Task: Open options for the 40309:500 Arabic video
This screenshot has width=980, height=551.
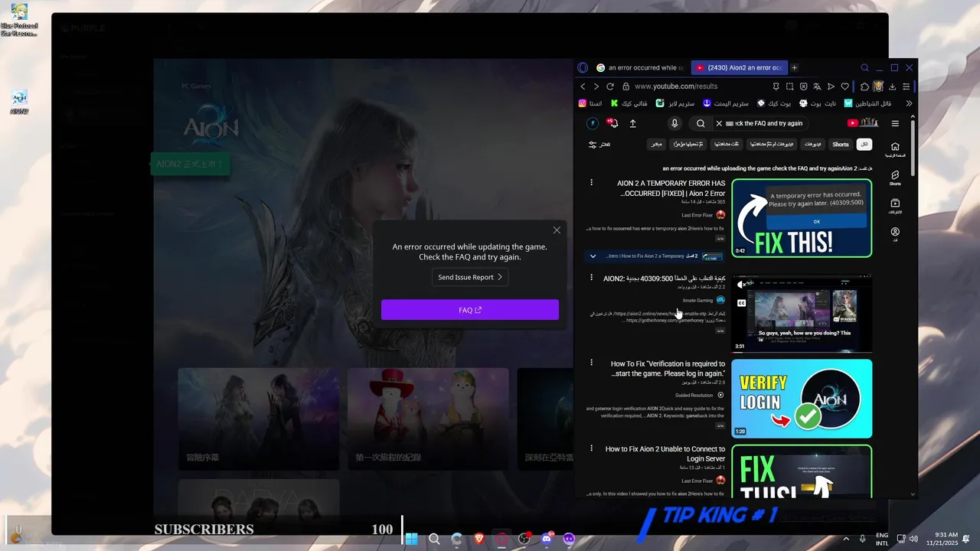Action: 591,277
